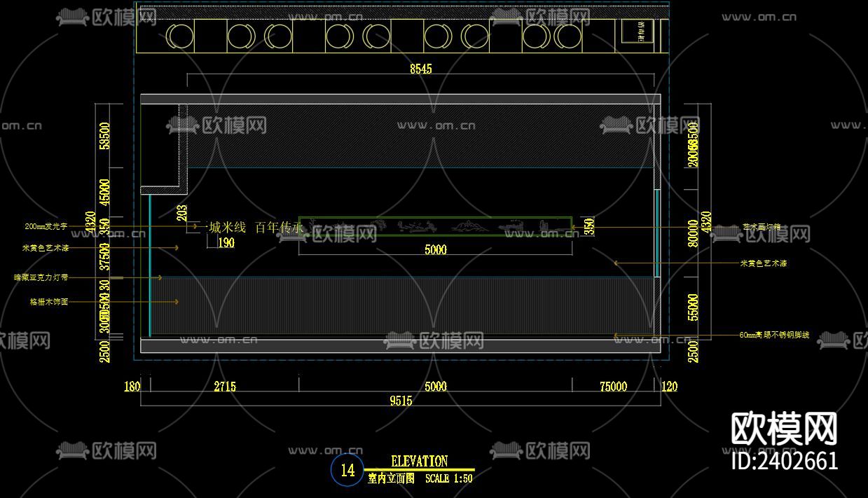Click the 'SCALE 1:50' text
The image size is (868, 498).
point(449,479)
